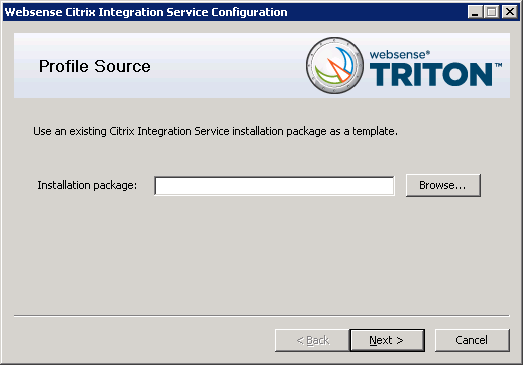Click the TRITON compass logo icon
Image resolution: width=523 pixels, height=365 pixels.
coord(335,65)
